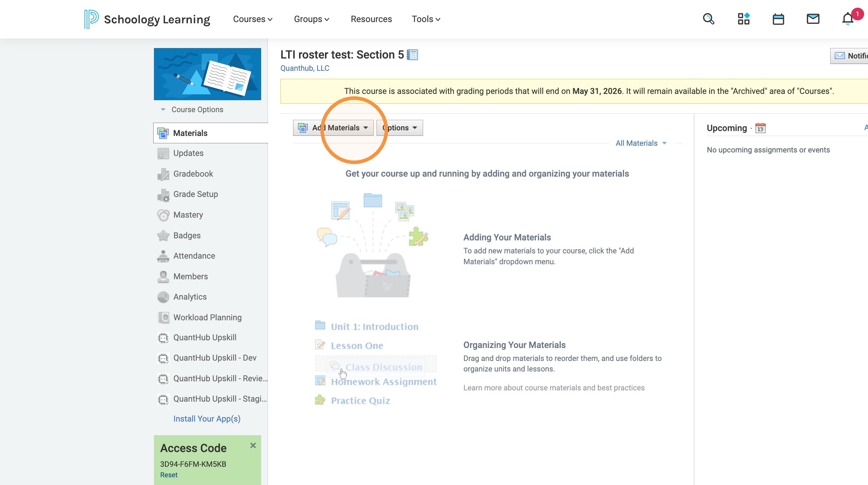
Task: Click the QuantHub Upskill app icon
Action: click(163, 338)
